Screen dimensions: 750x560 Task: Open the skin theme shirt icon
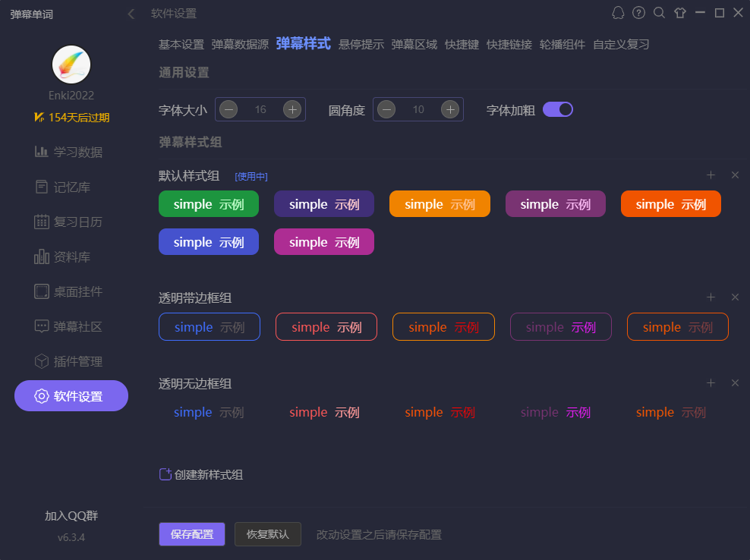click(679, 13)
